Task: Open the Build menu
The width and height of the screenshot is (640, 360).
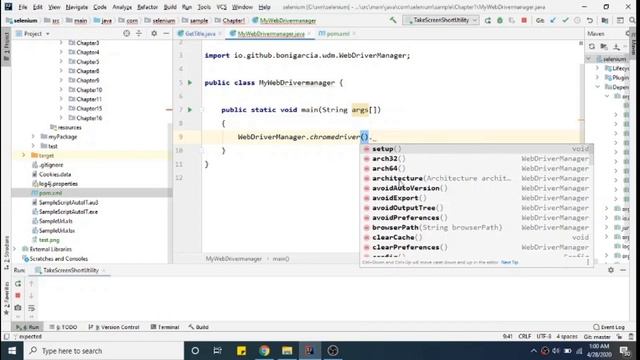Action: click(x=170, y=7)
